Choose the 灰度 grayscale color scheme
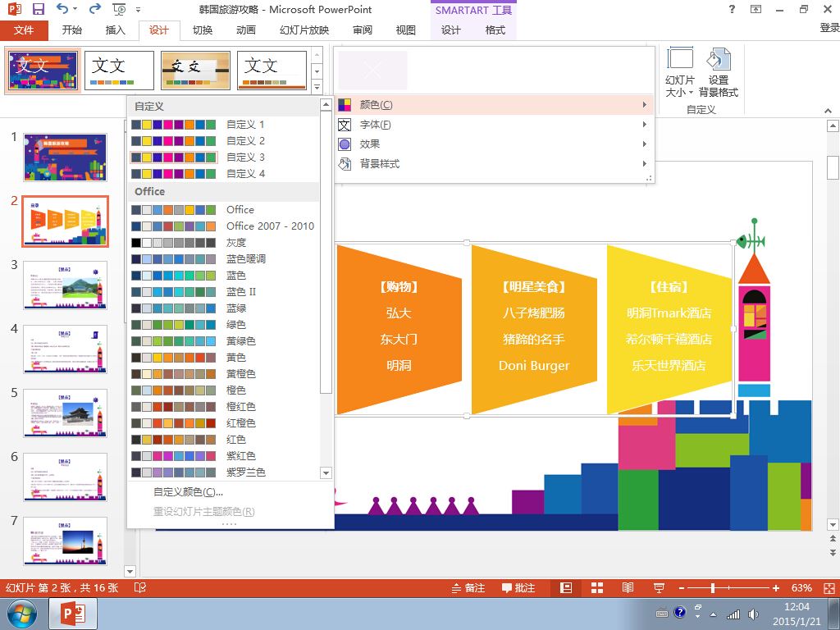 tap(223, 243)
